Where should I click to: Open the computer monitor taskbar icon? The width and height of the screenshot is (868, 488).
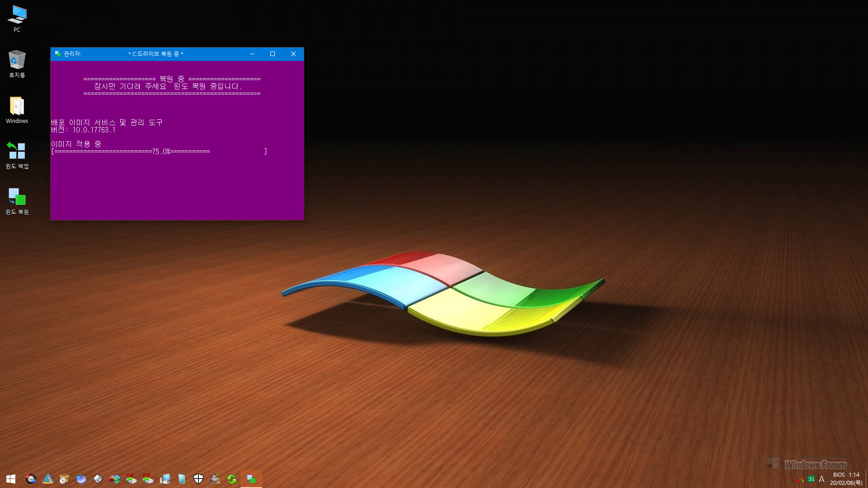tap(165, 479)
